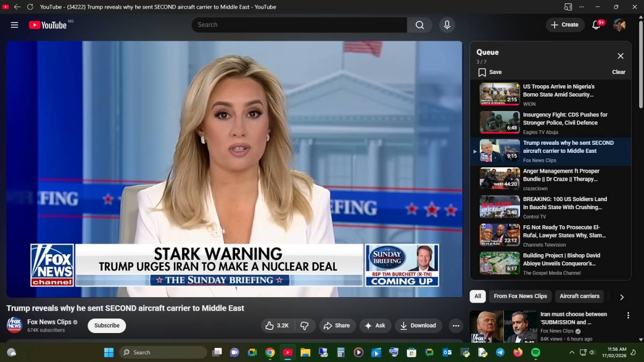
Task: Open the Fox News Clips channel avatar
Action: pyautogui.click(x=14, y=325)
